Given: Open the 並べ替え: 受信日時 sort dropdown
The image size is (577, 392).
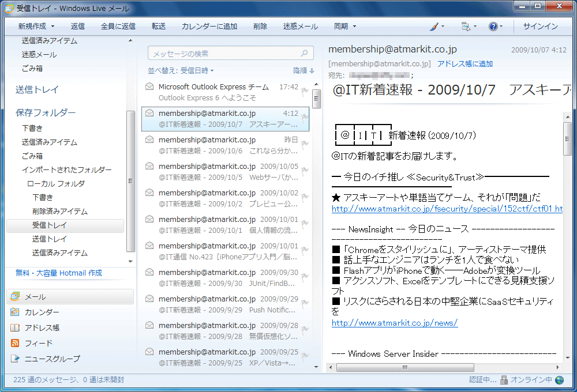Looking at the screenshot, I should (x=181, y=70).
